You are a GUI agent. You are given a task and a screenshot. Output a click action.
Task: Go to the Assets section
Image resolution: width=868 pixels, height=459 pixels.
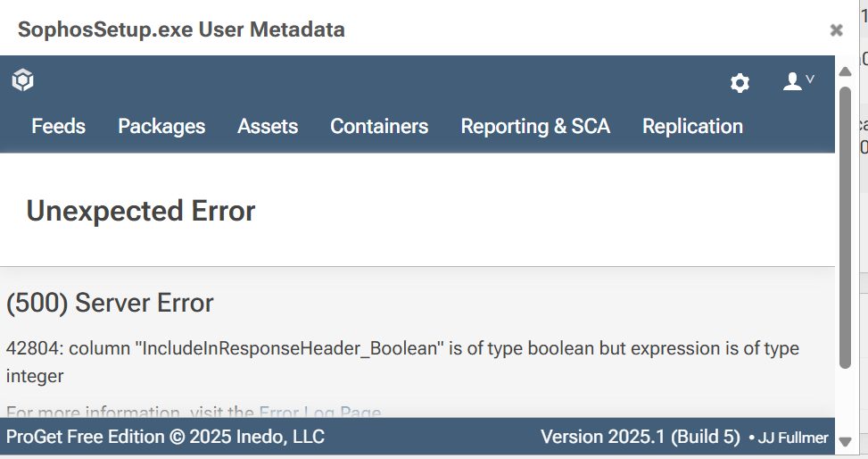pyautogui.click(x=268, y=127)
